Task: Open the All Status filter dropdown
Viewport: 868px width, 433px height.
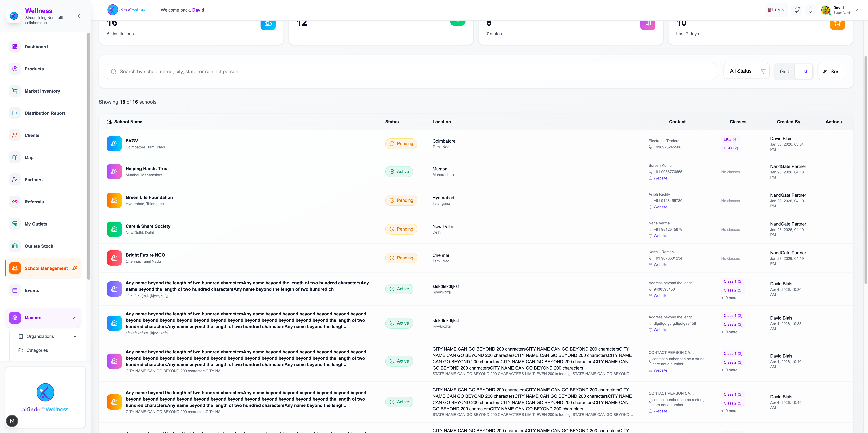Action: 746,71
